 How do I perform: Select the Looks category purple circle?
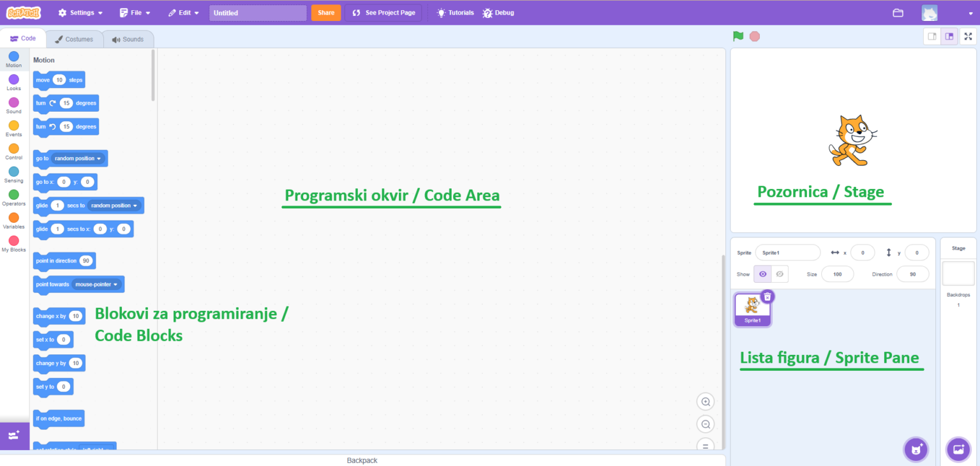13,80
